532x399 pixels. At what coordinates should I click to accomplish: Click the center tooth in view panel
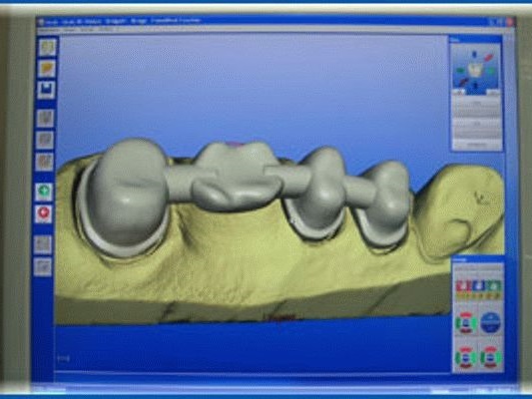[x=475, y=70]
